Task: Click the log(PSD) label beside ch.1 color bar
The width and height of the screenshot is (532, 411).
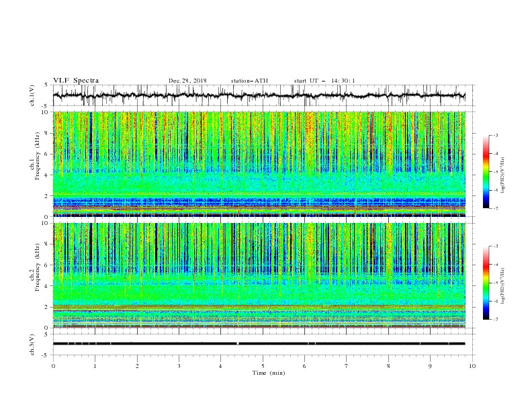Action: click(502, 175)
